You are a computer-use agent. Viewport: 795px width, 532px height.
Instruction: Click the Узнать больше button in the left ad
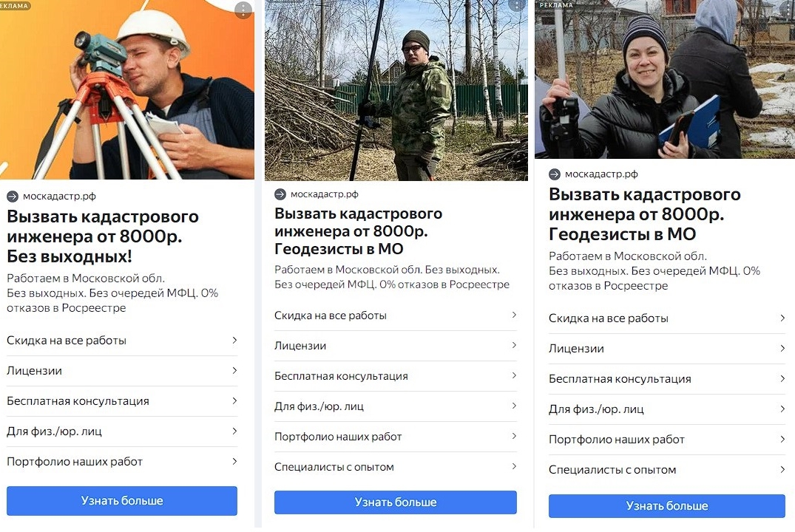122,500
